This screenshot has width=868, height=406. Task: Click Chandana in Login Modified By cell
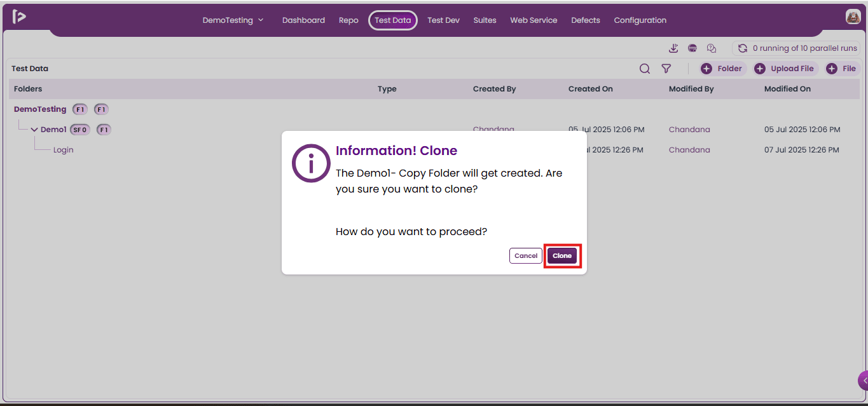point(689,150)
